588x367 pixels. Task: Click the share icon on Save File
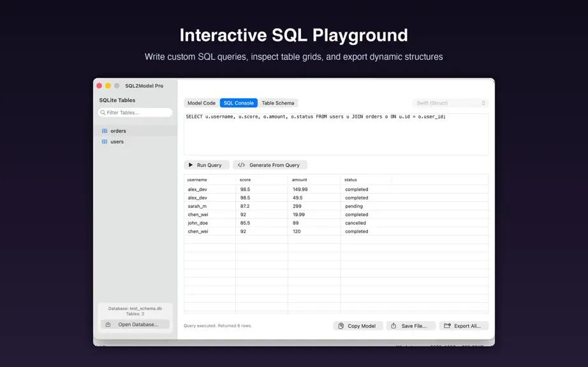(x=393, y=326)
